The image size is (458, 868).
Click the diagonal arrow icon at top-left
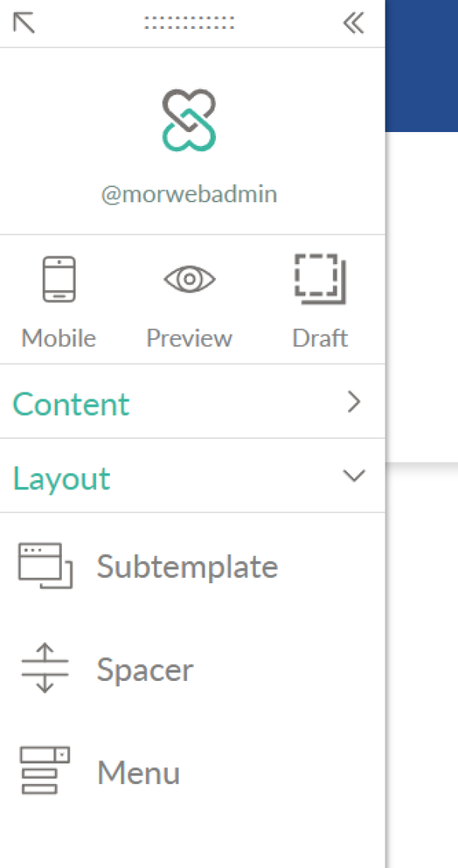24,23
